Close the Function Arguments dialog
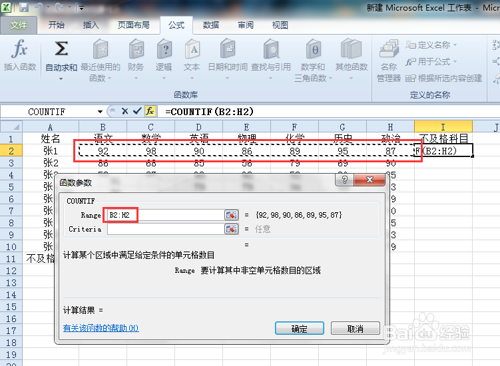This screenshot has height=366, width=500. click(x=369, y=180)
